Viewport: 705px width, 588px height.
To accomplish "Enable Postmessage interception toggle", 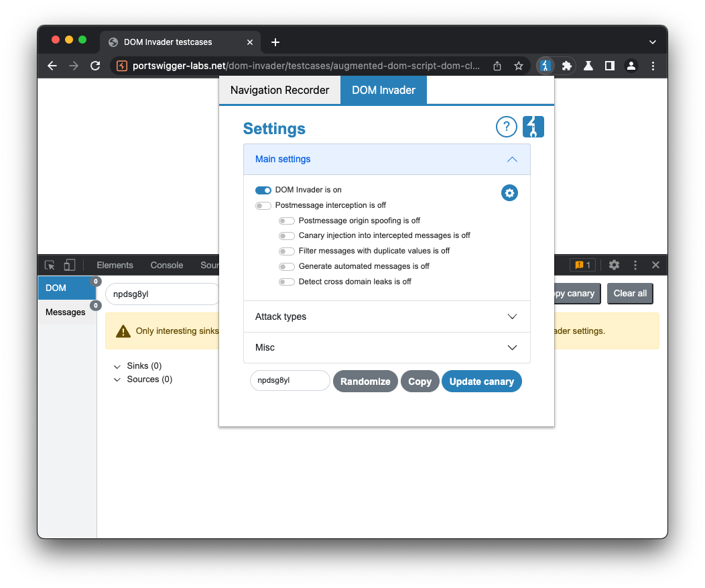I will (263, 206).
